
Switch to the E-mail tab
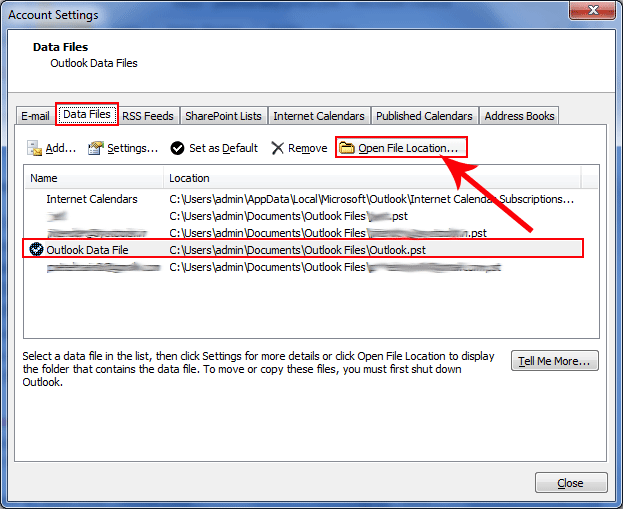click(x=35, y=116)
